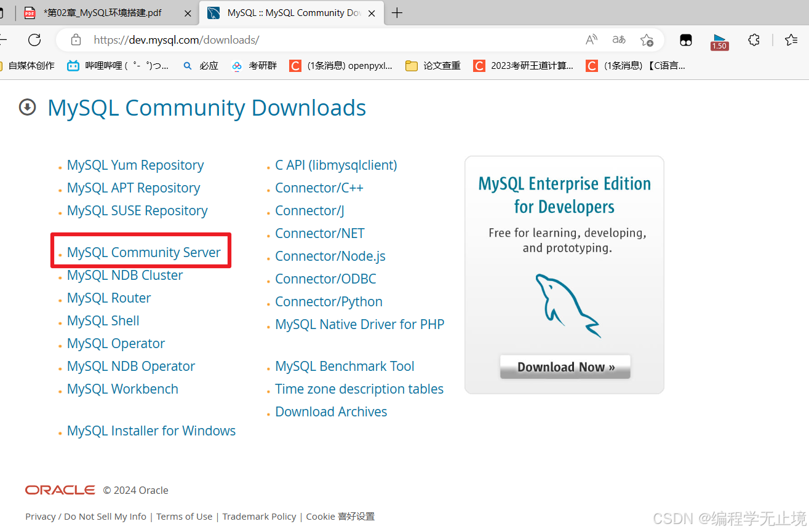The image size is (809, 532).
Task: Open the openpyxl CSDN bookmark
Action: [x=341, y=66]
